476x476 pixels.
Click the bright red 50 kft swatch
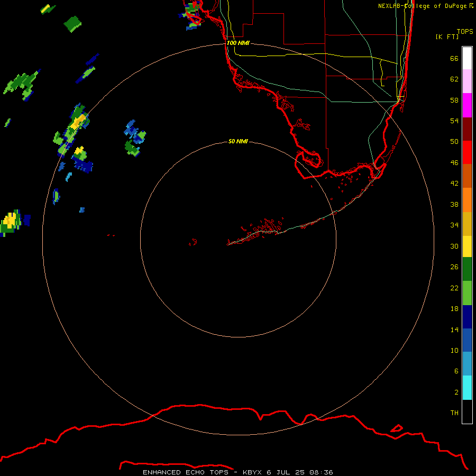[467, 152]
